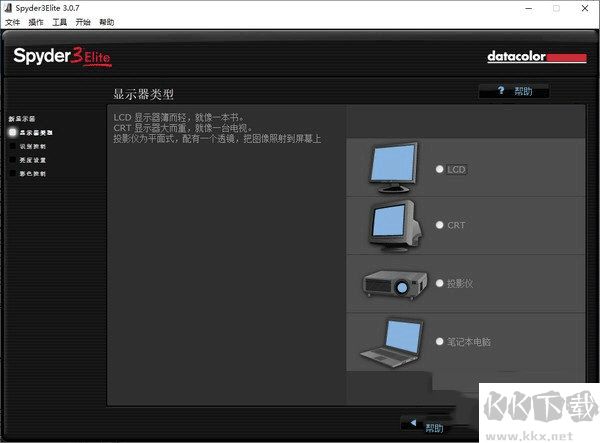Click the blue question mark help icon
Screen dimensions: 600x443
[x=501, y=91]
